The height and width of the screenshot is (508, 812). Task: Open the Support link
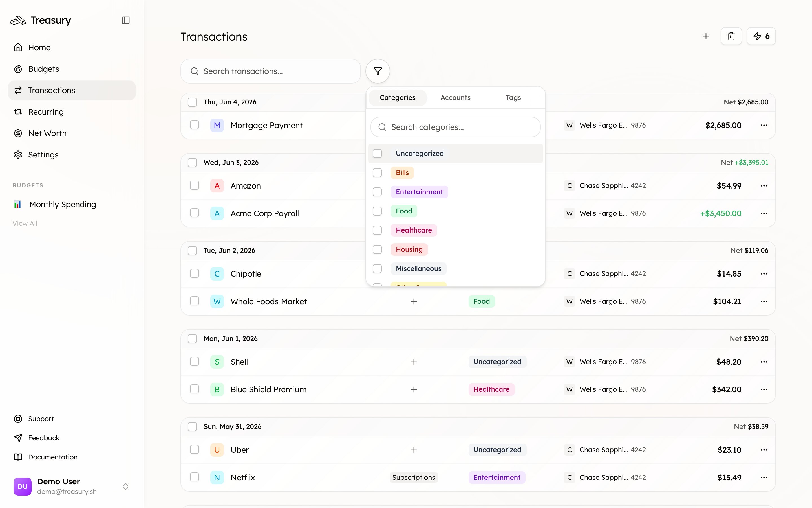(x=41, y=419)
